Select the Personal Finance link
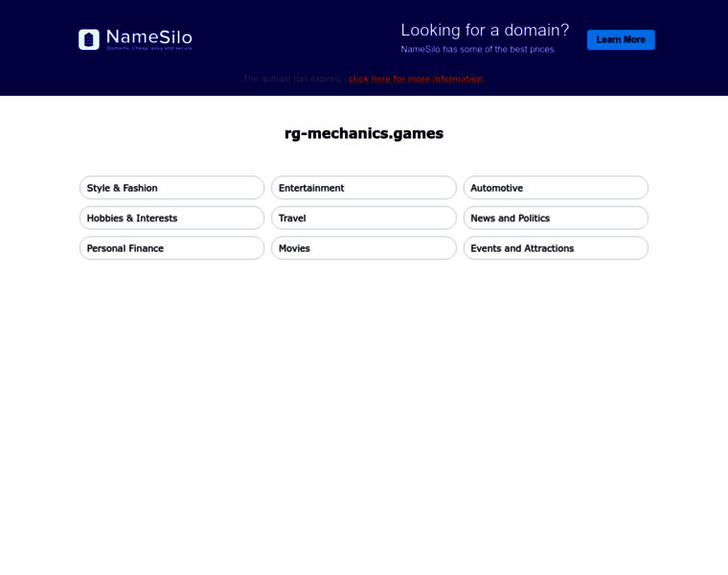The height and width of the screenshot is (575, 728). coord(171,248)
